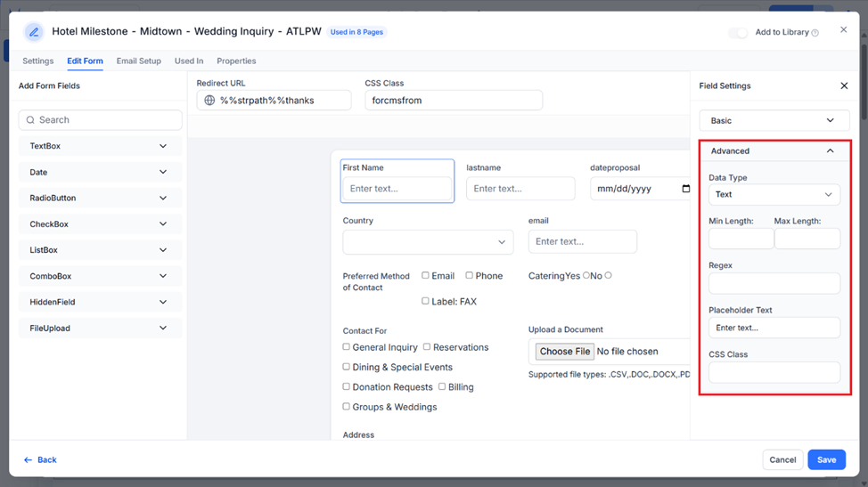Check the Phone contact method checkbox
868x487 pixels.
click(x=469, y=275)
